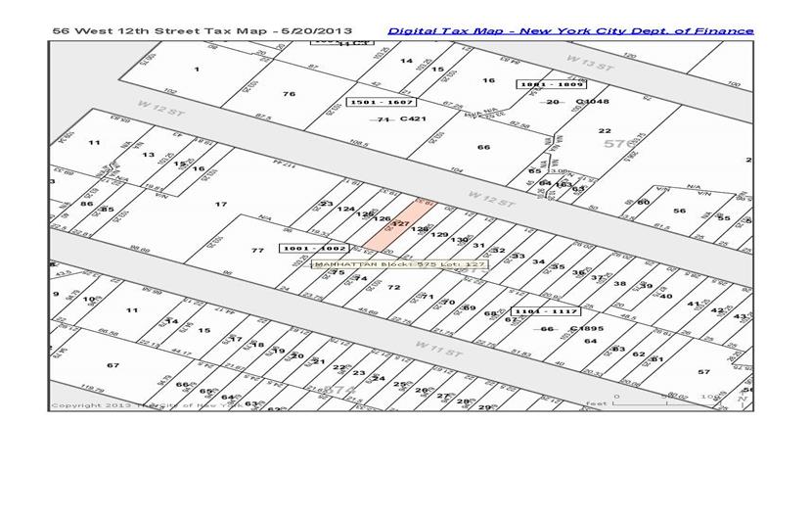
Task: Select lot 57 at bottom right
Action: pyautogui.click(x=703, y=372)
